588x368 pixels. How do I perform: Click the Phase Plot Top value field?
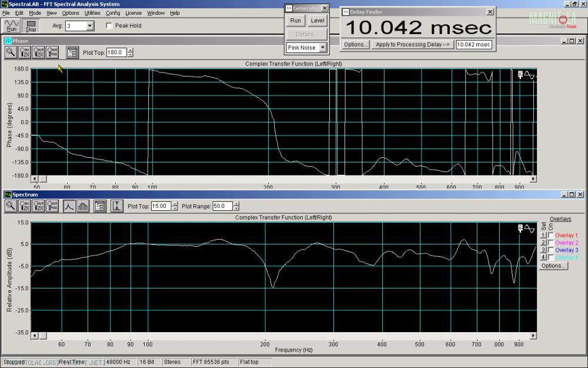pyautogui.click(x=116, y=52)
